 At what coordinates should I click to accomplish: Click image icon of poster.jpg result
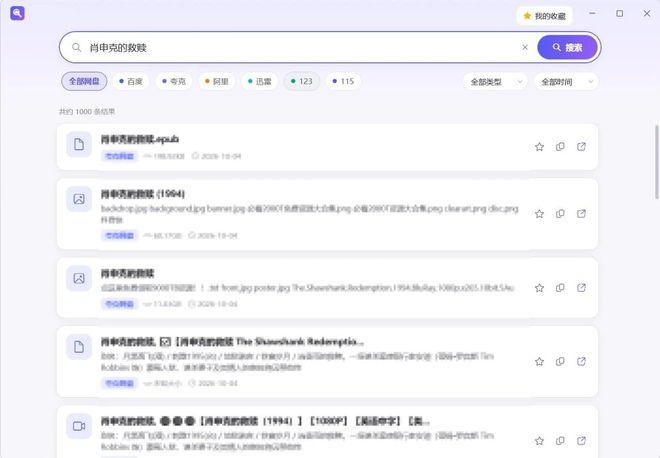(x=79, y=278)
